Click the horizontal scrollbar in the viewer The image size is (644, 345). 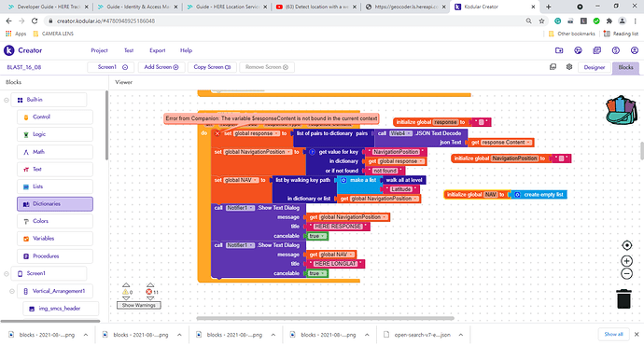pyautogui.click(x=326, y=318)
